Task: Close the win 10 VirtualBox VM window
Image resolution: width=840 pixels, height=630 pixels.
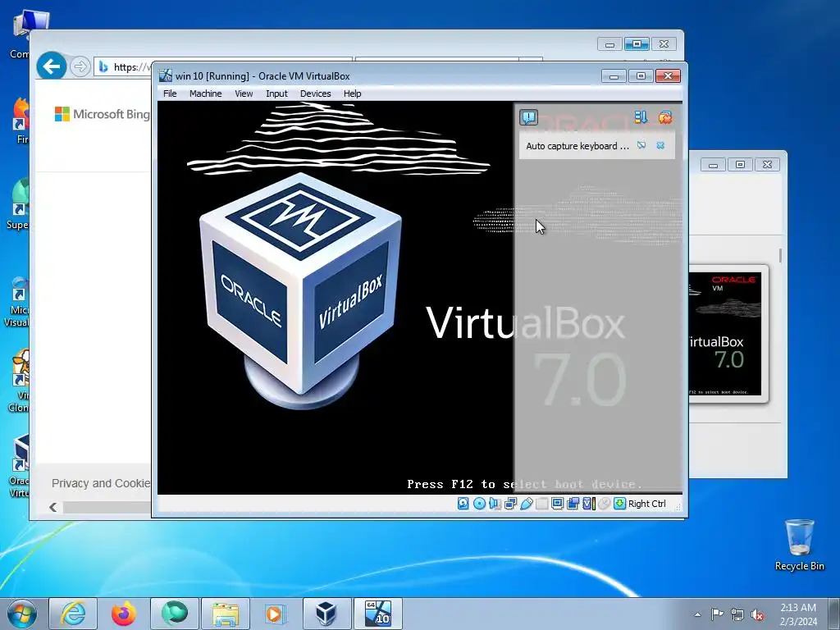Action: (668, 76)
